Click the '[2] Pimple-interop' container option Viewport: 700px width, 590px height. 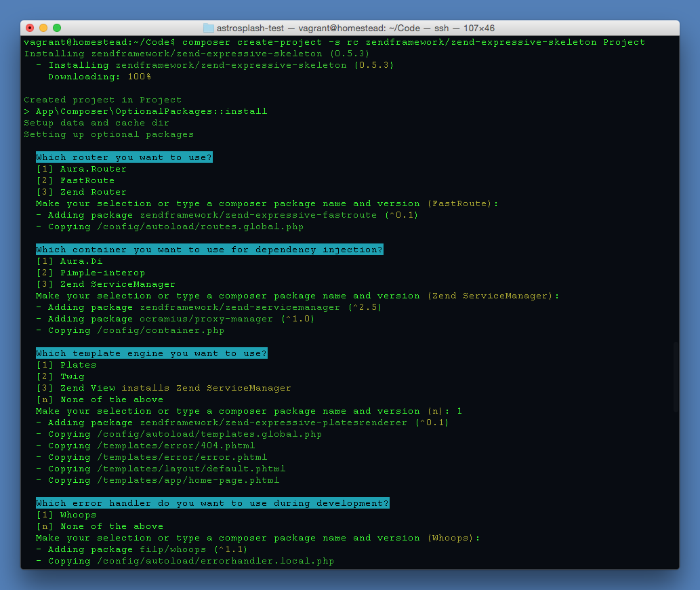pos(91,273)
